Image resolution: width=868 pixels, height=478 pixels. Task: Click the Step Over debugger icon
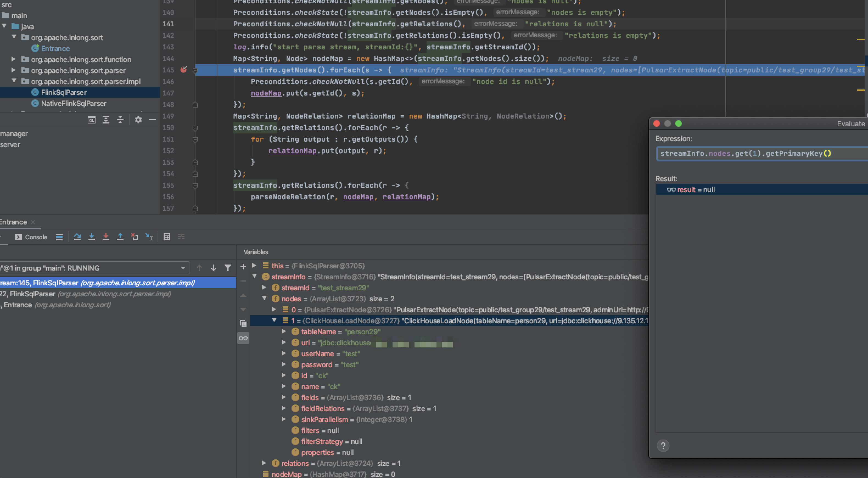coord(77,237)
